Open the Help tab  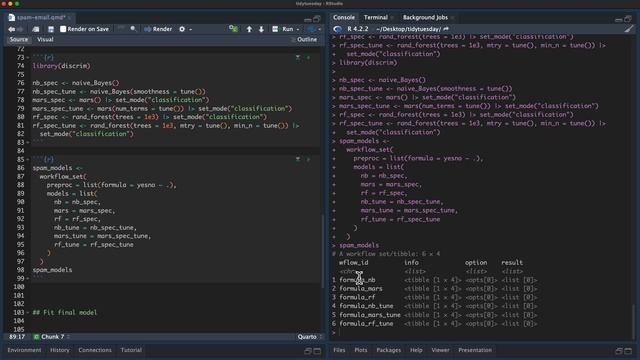coord(416,350)
